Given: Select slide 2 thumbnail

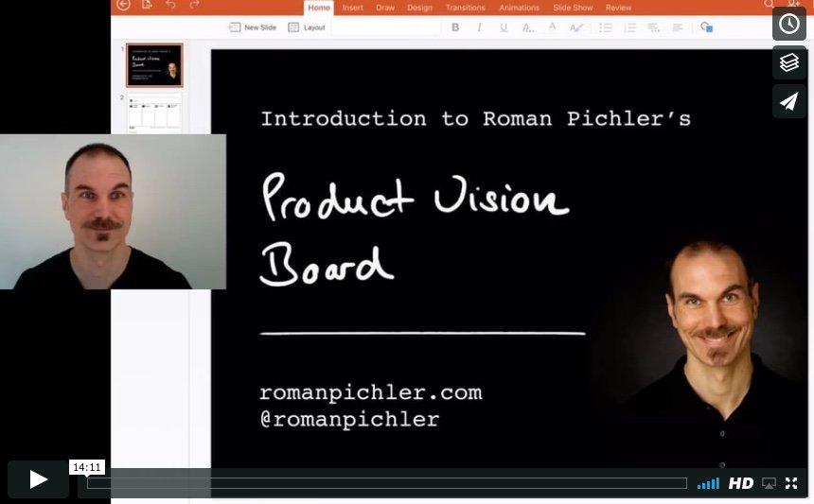Looking at the screenshot, I should coord(154,113).
